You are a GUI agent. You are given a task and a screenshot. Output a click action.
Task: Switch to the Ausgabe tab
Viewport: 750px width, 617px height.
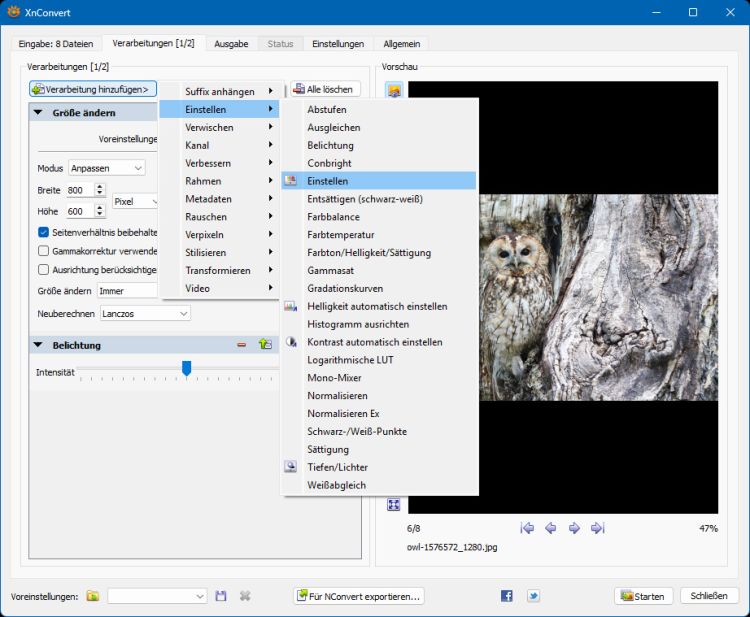pos(231,44)
